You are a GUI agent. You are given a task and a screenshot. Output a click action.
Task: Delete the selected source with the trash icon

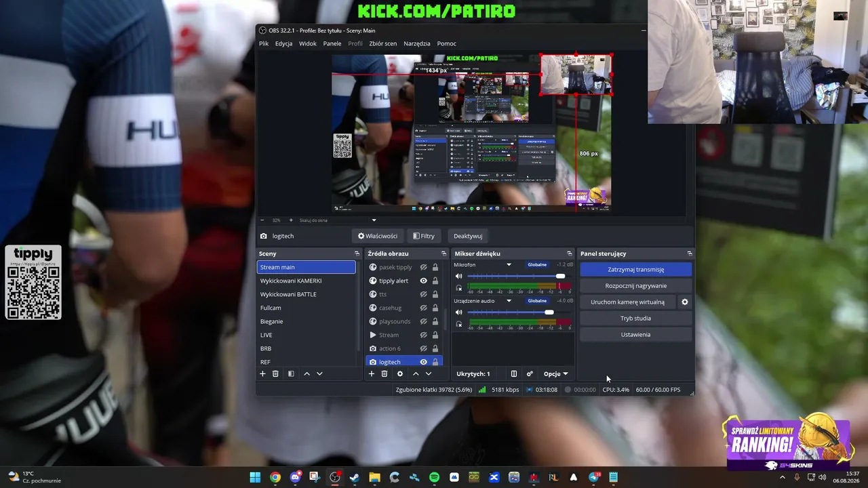[384, 373]
